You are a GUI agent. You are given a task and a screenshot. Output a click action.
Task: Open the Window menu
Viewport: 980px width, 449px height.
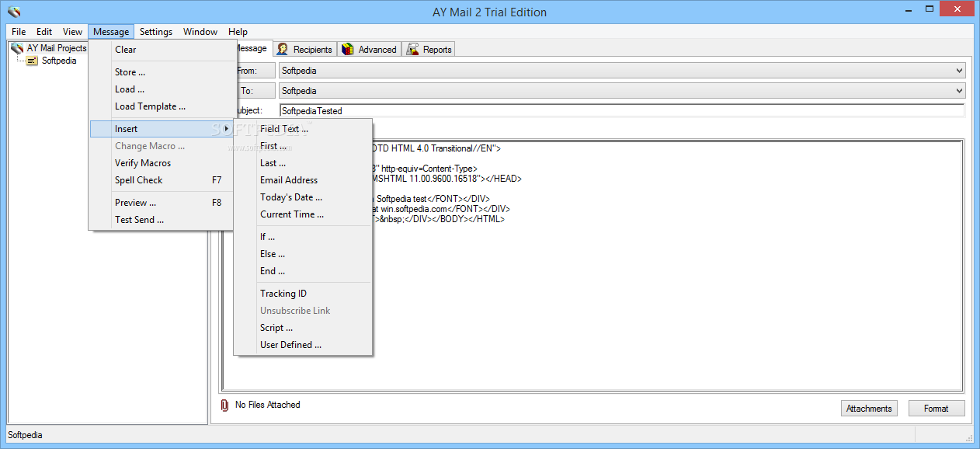tap(200, 32)
